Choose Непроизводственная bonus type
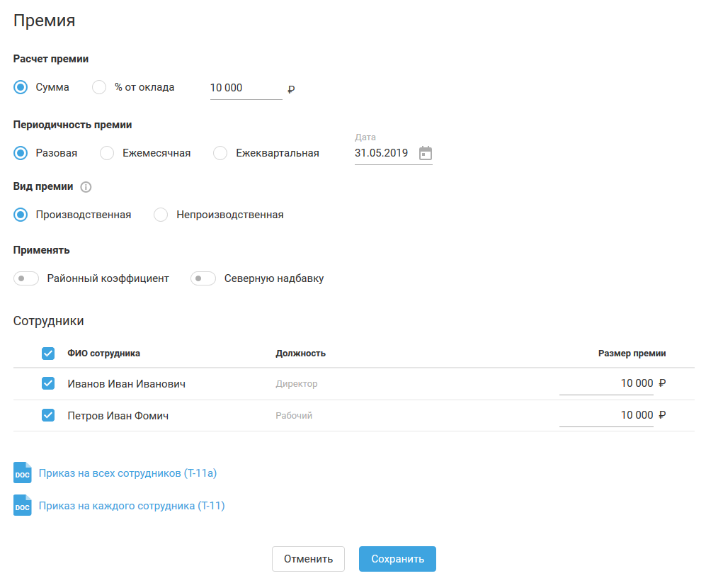Viewport: 706px width, 588px height. (161, 215)
